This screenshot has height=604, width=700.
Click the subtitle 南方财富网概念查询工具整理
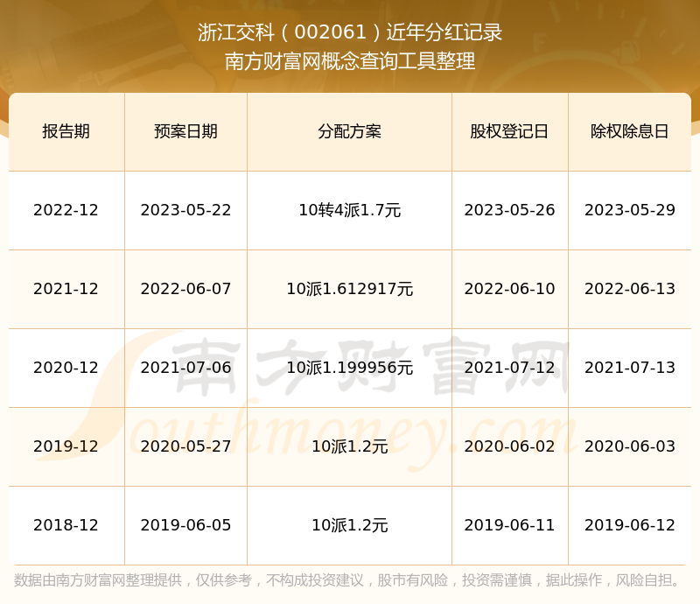pos(350,61)
